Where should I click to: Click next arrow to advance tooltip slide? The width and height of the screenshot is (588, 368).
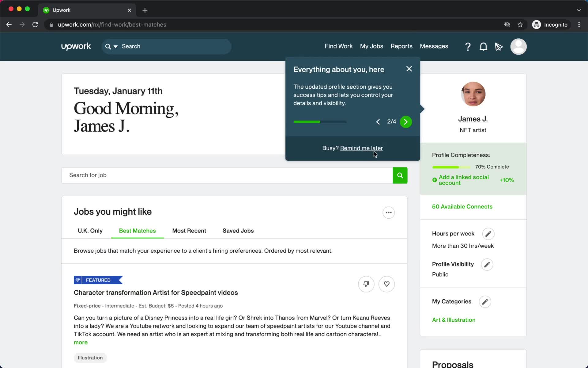[405, 122]
